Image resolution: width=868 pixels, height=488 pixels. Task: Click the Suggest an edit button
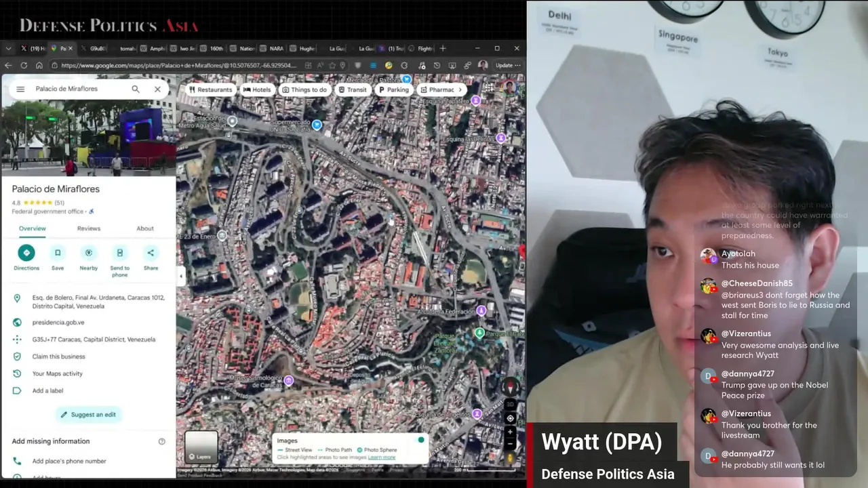88,414
